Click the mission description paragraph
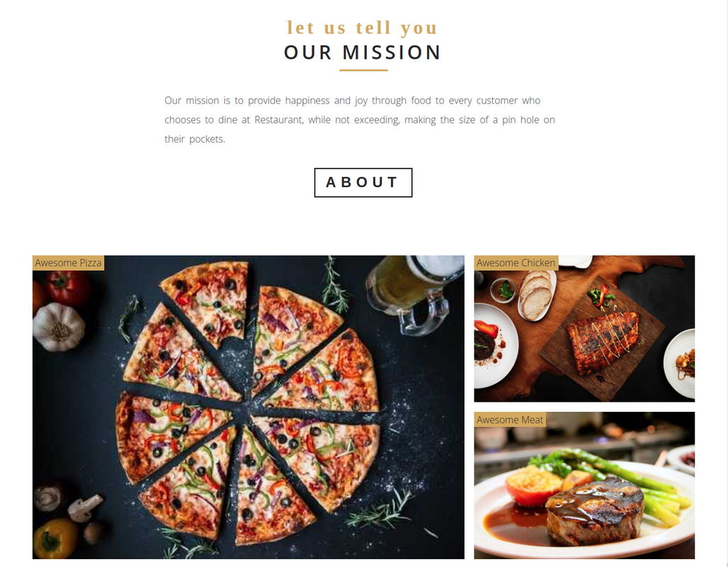 360,120
